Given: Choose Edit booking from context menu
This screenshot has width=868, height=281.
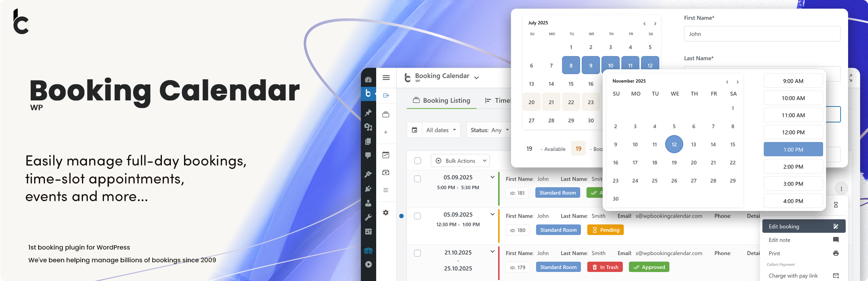Looking at the screenshot, I should (804, 226).
